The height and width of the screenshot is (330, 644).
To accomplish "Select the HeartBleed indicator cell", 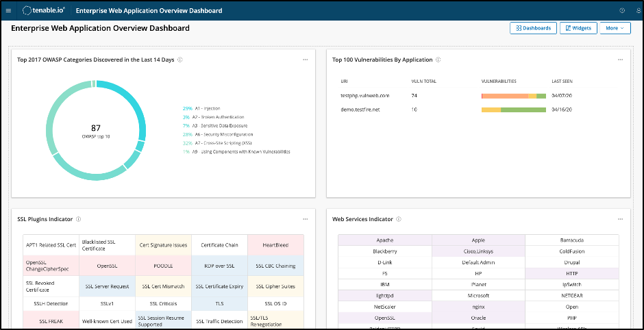I will click(x=275, y=245).
